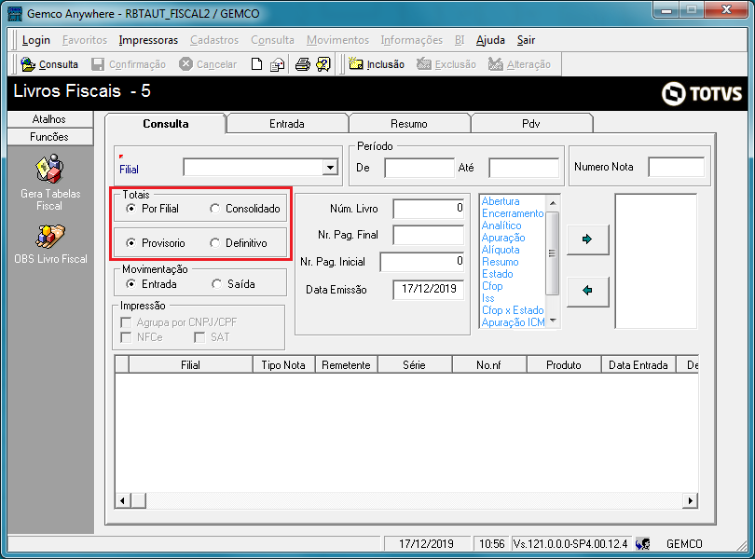Image resolution: width=755 pixels, height=560 pixels.
Task: Open Gera Tabelas Fiscal shortcut icon
Action: tap(49, 169)
